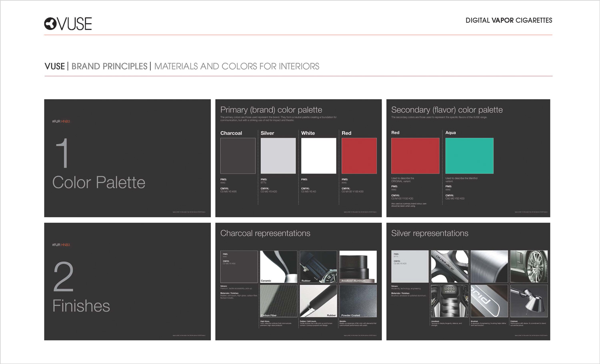Open the '1 Color Palette' section slide
The width and height of the screenshot is (600, 364).
(127, 158)
